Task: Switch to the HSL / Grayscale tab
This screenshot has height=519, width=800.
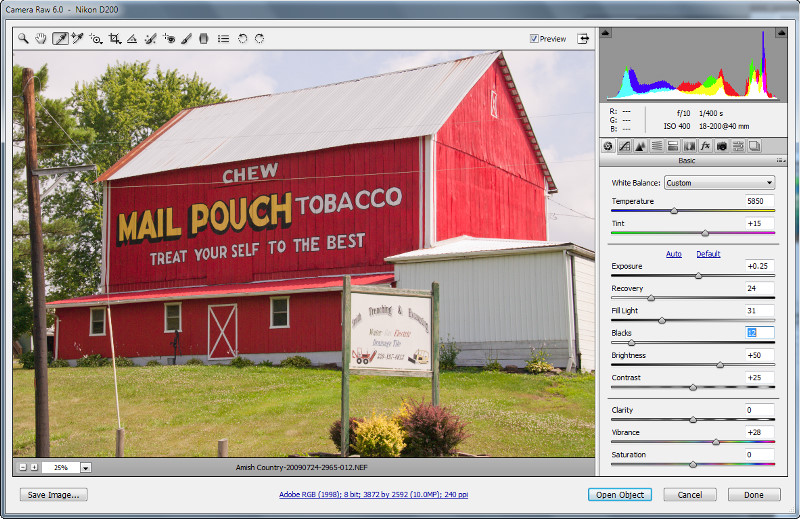Action: click(657, 146)
